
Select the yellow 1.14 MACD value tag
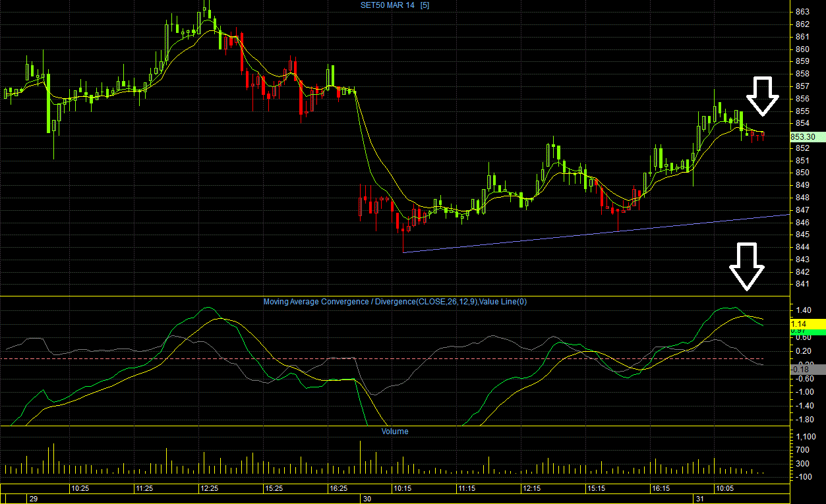tap(807, 323)
